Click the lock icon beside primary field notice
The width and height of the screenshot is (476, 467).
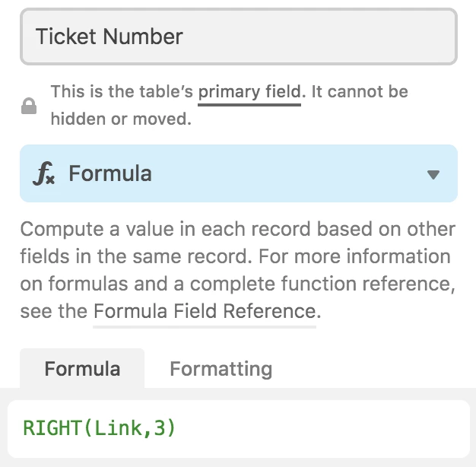click(29, 106)
